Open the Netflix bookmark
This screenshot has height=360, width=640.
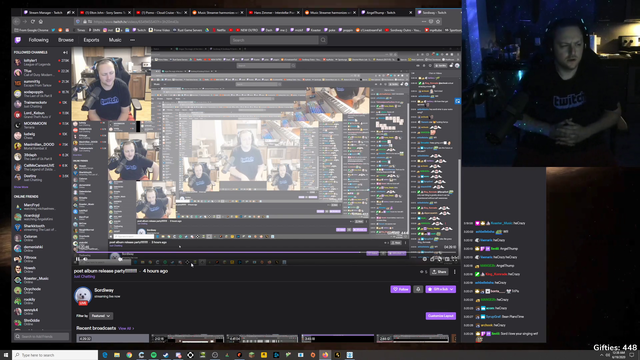pyautogui.click(x=218, y=30)
